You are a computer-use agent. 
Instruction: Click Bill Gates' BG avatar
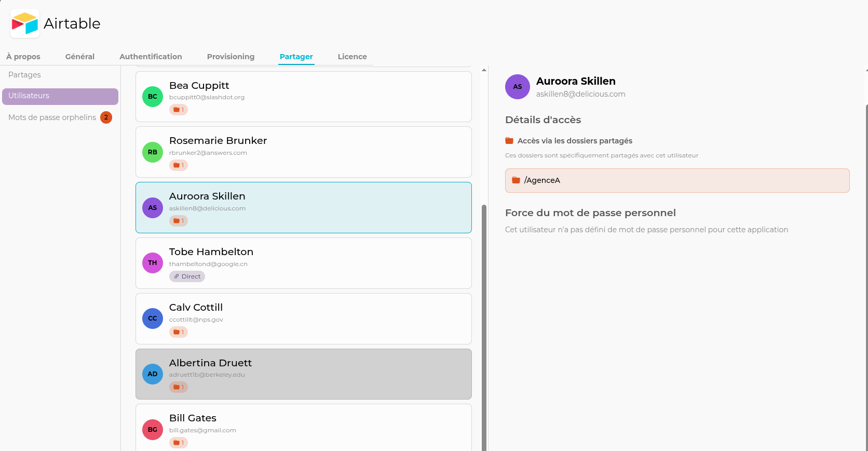pos(153,430)
